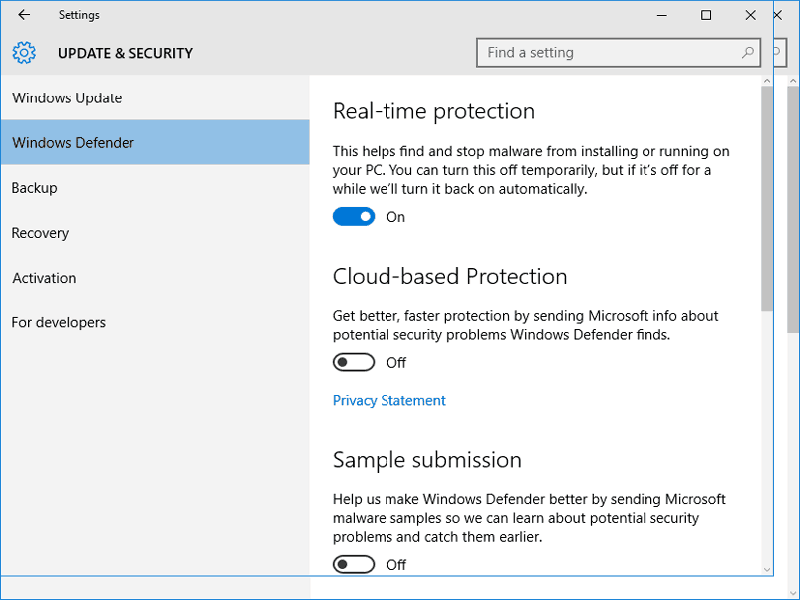Turn on Sample submission
The image size is (800, 600).
click(x=353, y=564)
